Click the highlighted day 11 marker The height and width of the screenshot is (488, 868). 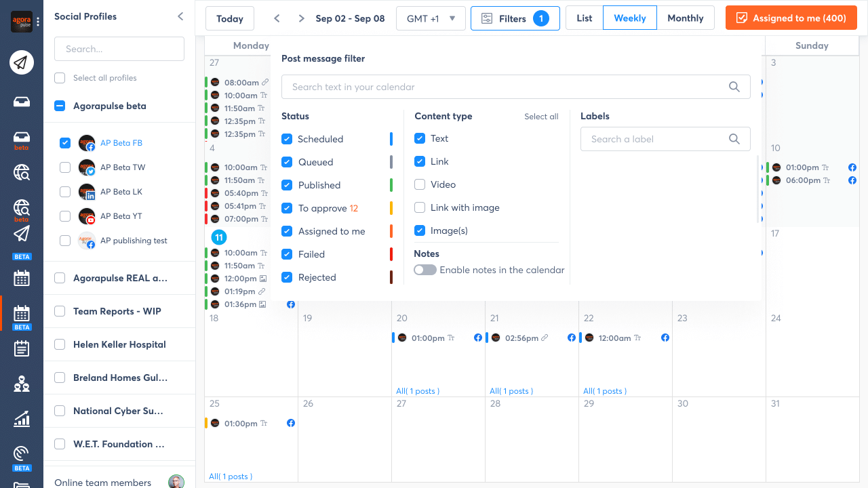[218, 237]
